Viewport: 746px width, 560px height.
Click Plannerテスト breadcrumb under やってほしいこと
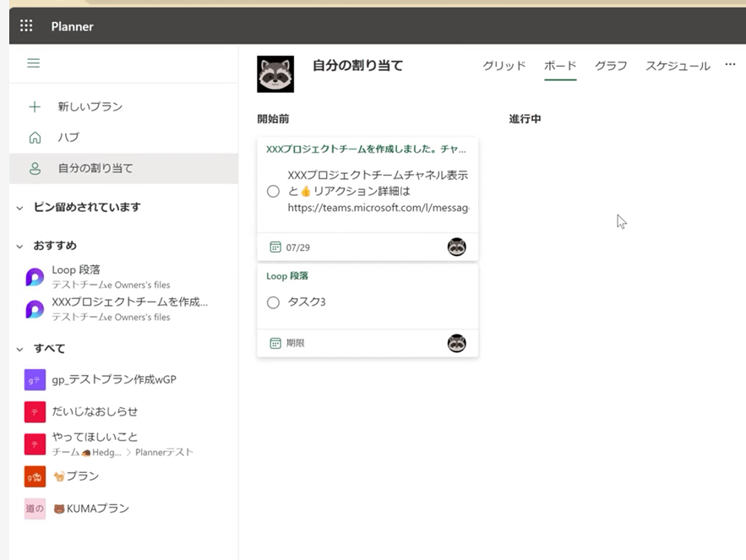[164, 453]
